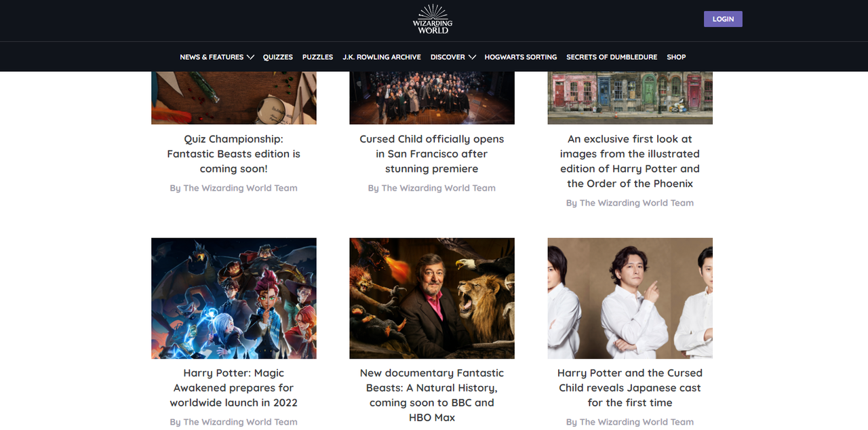Image resolution: width=868 pixels, height=430 pixels.
Task: Click the Japanese cast photo thumbnail
Action: pos(630,298)
